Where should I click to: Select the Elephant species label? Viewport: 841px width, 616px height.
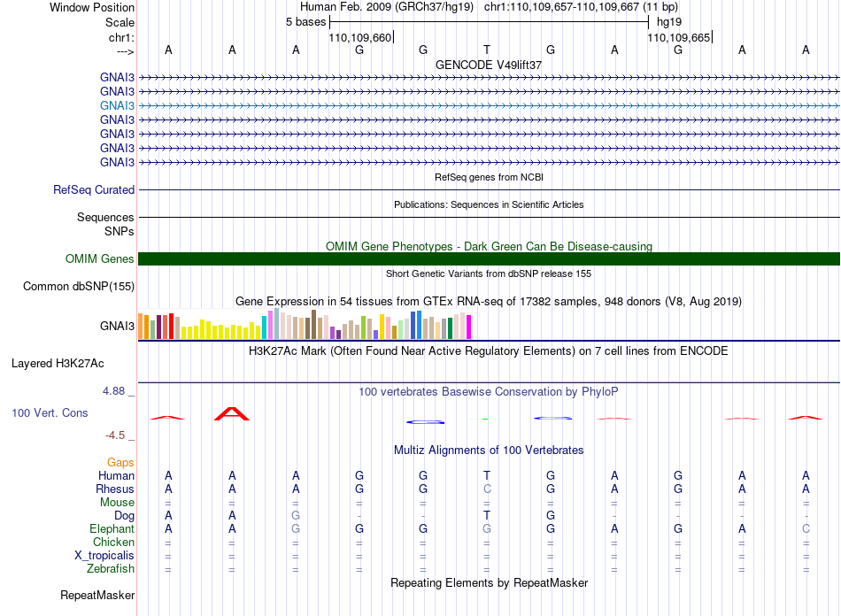tap(112, 528)
